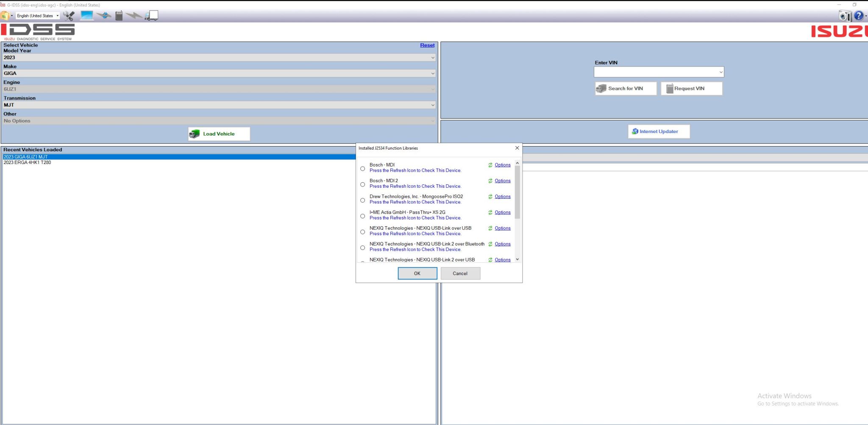The height and width of the screenshot is (425, 868).
Task: Open the wrench tools settings icon
Action: pos(69,15)
